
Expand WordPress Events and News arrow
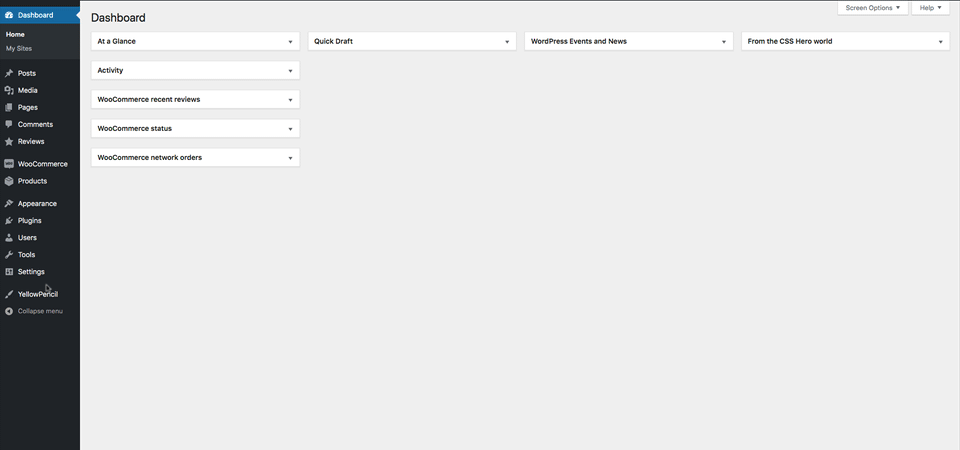coord(724,42)
